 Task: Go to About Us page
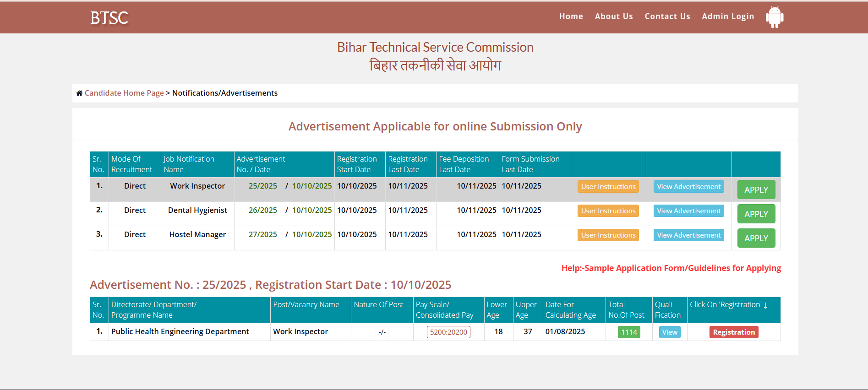click(x=613, y=16)
